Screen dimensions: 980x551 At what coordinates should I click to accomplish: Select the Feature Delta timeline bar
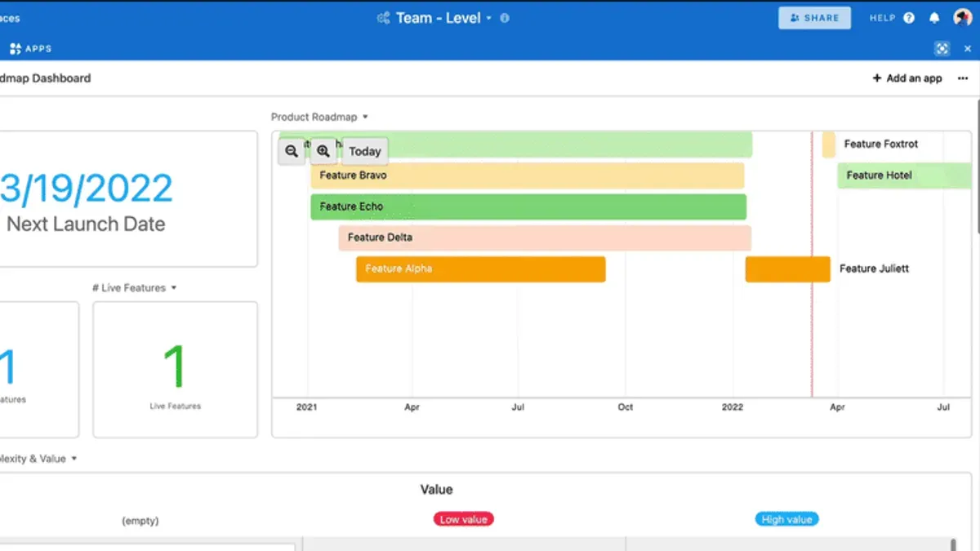pyautogui.click(x=545, y=238)
